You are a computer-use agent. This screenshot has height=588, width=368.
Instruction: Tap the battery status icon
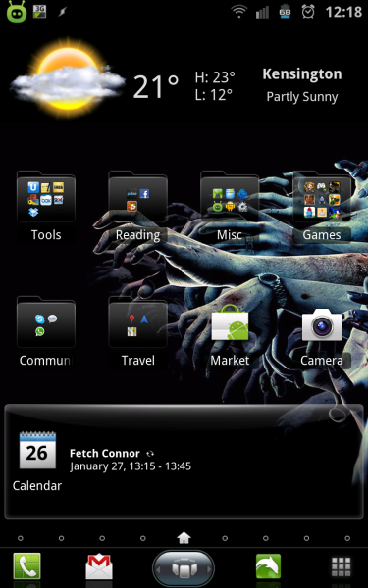point(285,12)
